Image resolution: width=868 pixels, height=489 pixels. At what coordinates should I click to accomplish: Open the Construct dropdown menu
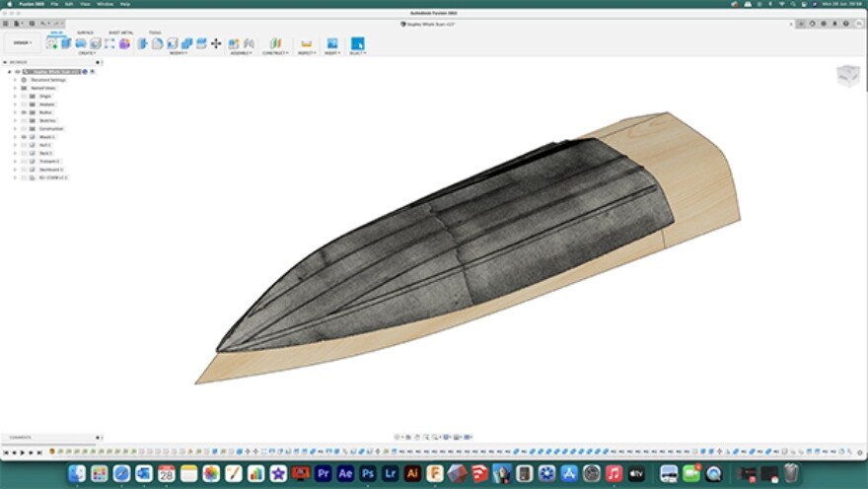point(275,53)
